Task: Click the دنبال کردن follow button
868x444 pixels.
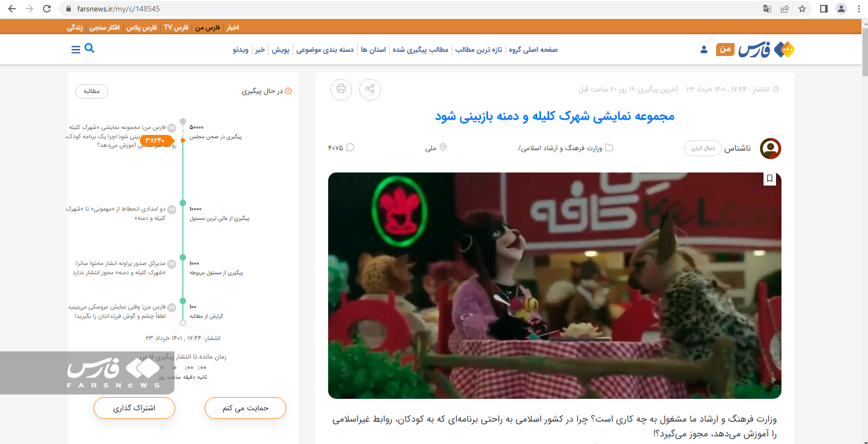Action: (703, 148)
